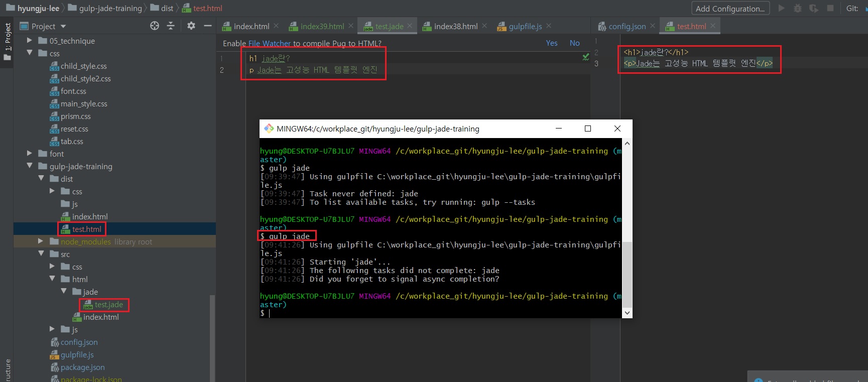Expand the 05_technique folder
The width and height of the screenshot is (868, 382).
(x=30, y=41)
